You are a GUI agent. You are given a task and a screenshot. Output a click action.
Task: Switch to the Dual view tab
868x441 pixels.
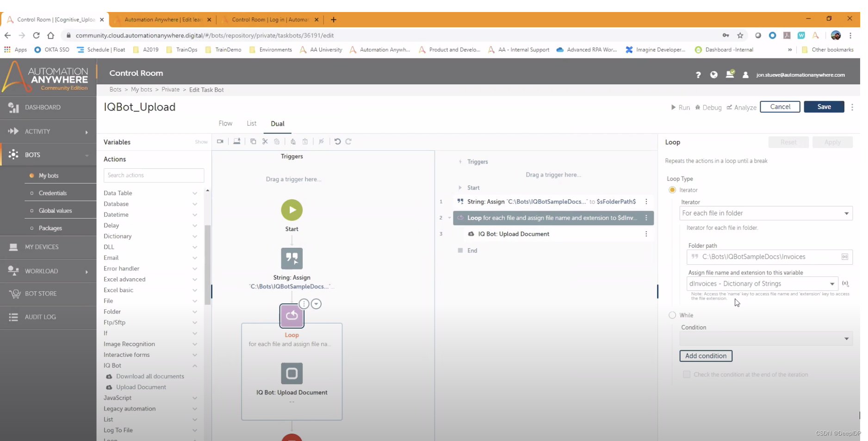278,123
